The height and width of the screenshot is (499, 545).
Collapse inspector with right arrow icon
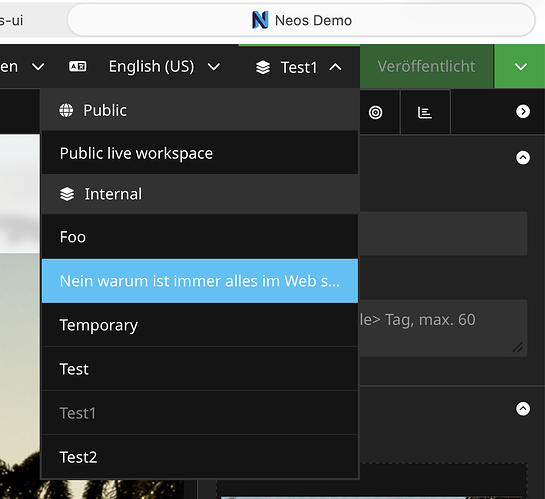pyautogui.click(x=523, y=112)
